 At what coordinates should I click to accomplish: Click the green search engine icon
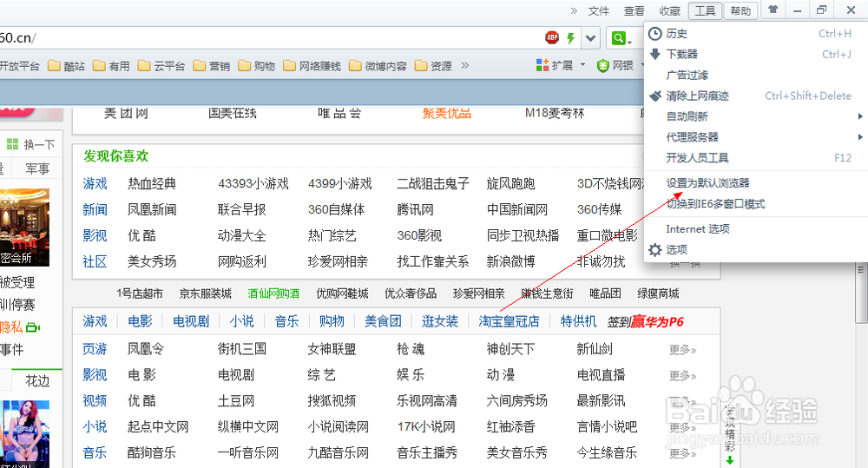pyautogui.click(x=618, y=38)
